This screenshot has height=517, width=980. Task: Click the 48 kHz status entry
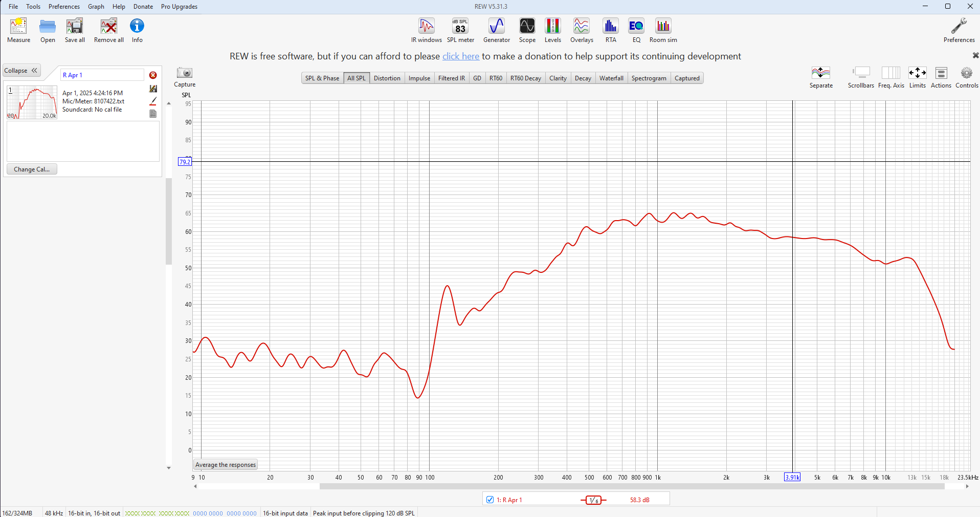pos(54,513)
